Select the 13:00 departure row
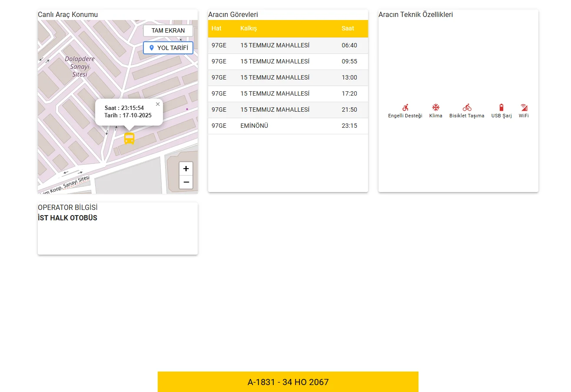 (x=288, y=78)
